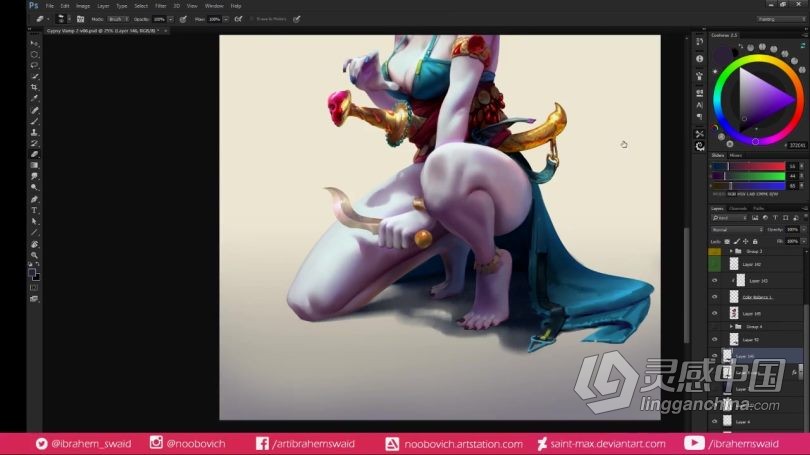Open the Filter menu
The image size is (810, 455).
(161, 6)
